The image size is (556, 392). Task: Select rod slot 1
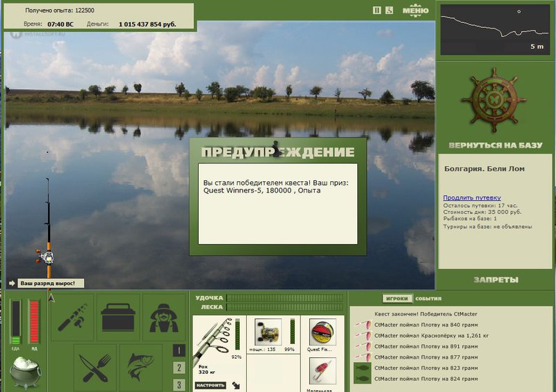coord(179,350)
